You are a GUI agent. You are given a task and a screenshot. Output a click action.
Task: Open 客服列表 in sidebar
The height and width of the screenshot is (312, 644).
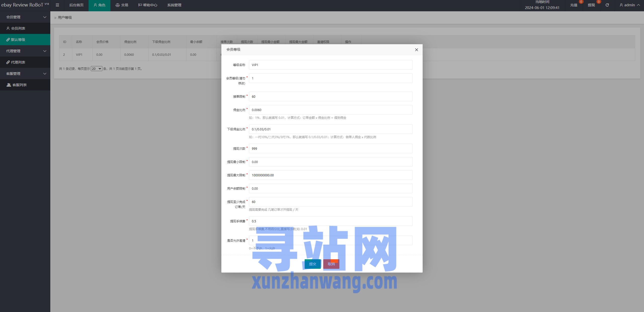pyautogui.click(x=25, y=85)
